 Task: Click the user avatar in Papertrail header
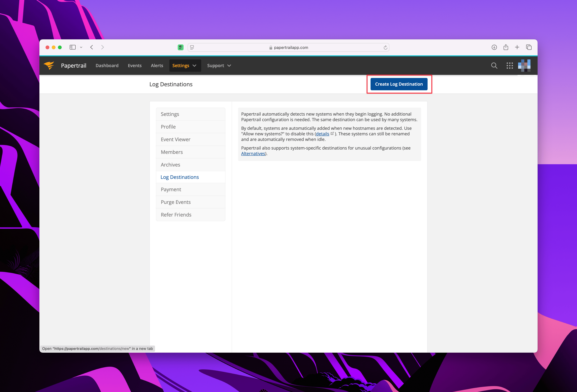tap(524, 65)
